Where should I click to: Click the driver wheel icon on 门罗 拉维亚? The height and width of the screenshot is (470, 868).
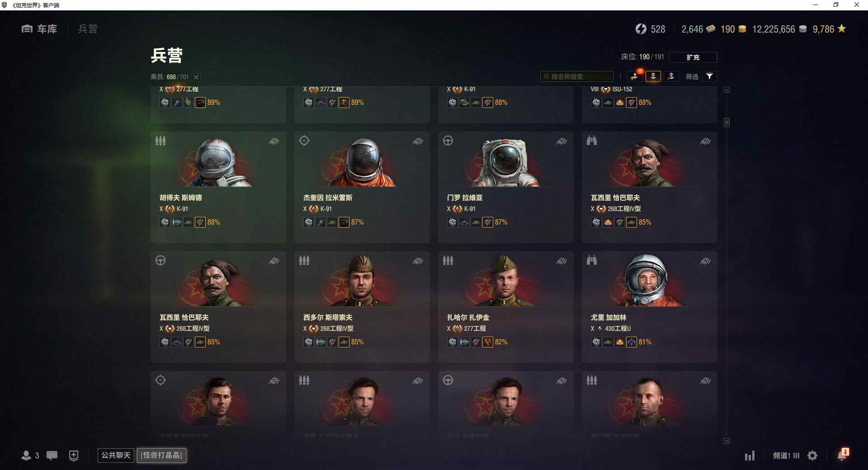point(448,141)
